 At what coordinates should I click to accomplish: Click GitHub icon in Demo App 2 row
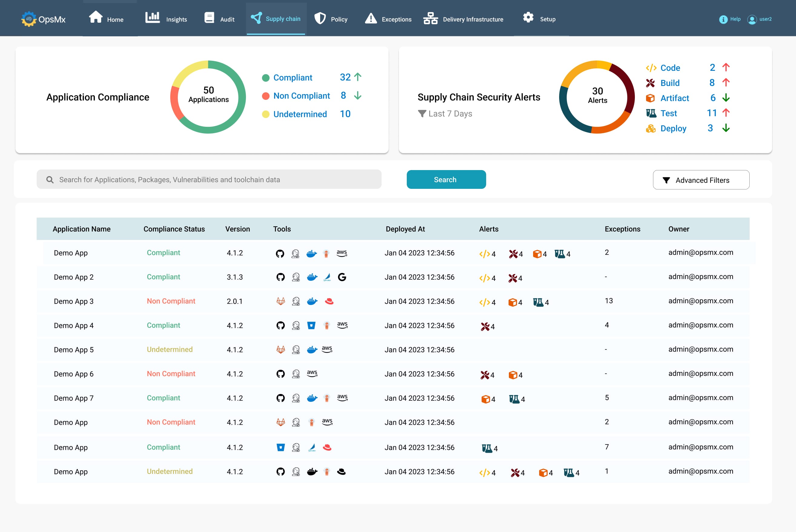[280, 277]
